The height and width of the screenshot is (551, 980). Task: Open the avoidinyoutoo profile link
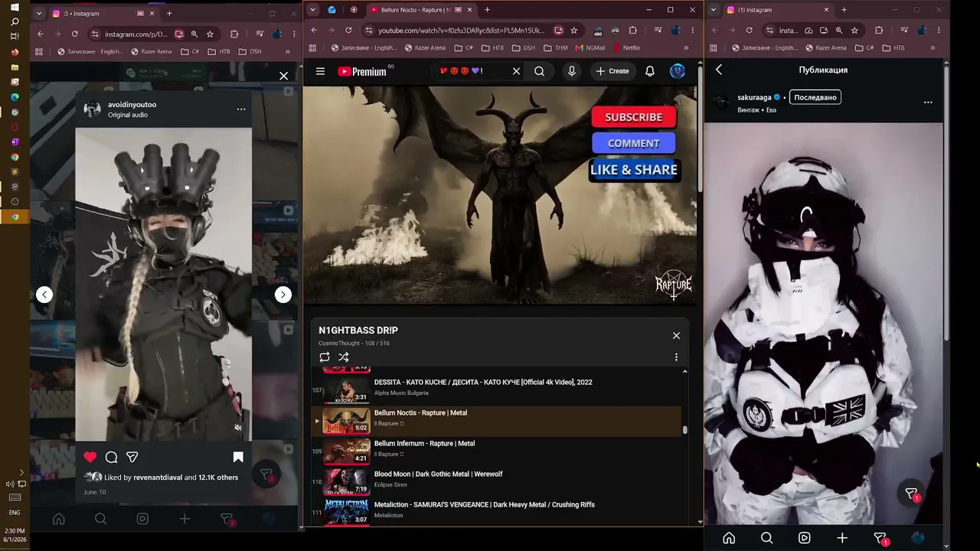pos(132,104)
